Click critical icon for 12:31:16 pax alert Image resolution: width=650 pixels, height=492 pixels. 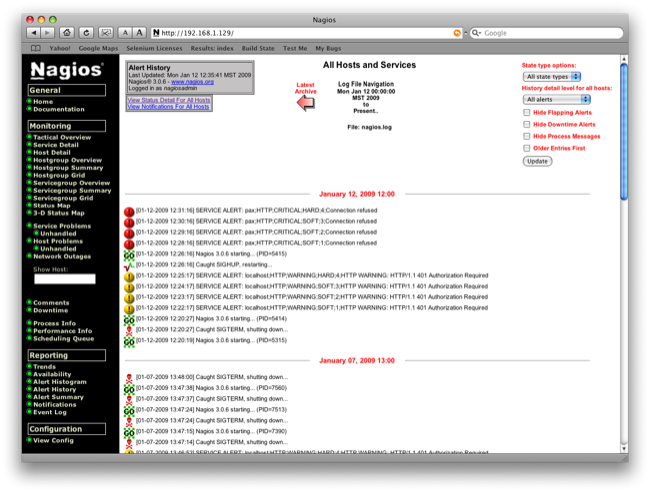tap(129, 211)
